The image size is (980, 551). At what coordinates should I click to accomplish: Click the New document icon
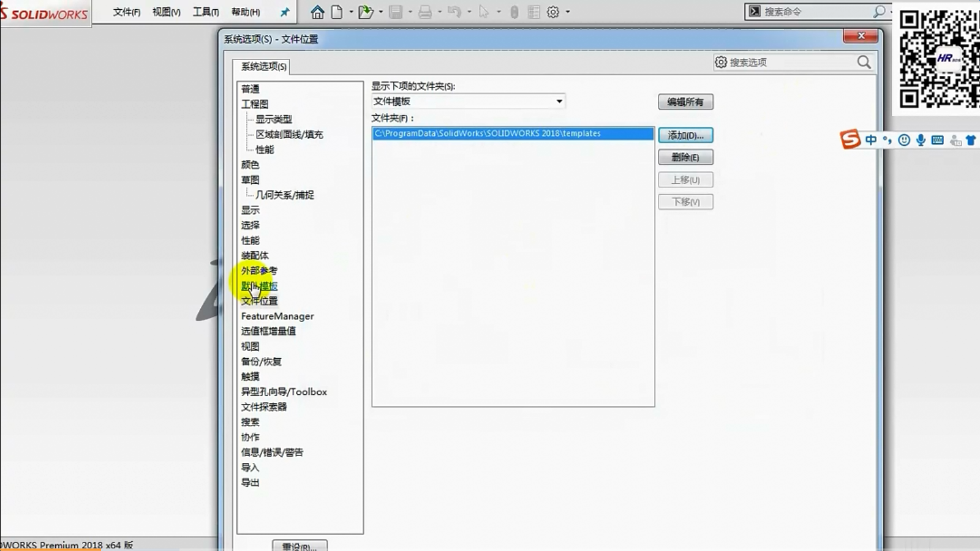[x=337, y=12]
